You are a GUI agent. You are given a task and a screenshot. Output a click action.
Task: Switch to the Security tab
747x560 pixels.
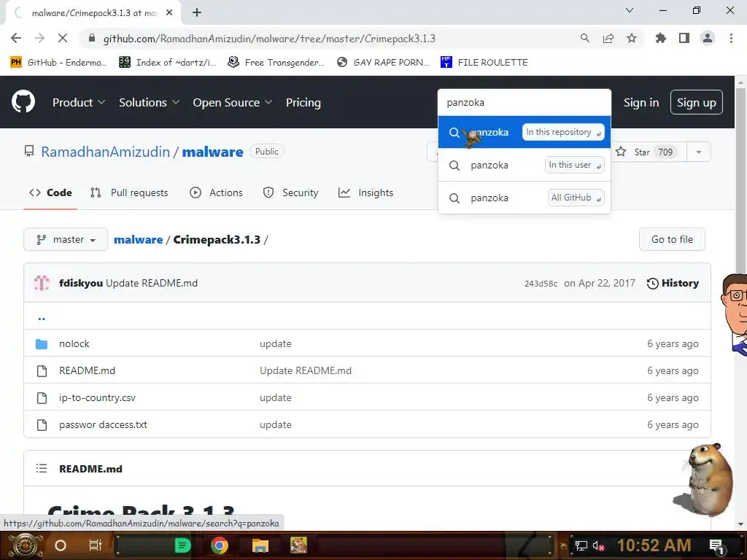click(x=290, y=192)
